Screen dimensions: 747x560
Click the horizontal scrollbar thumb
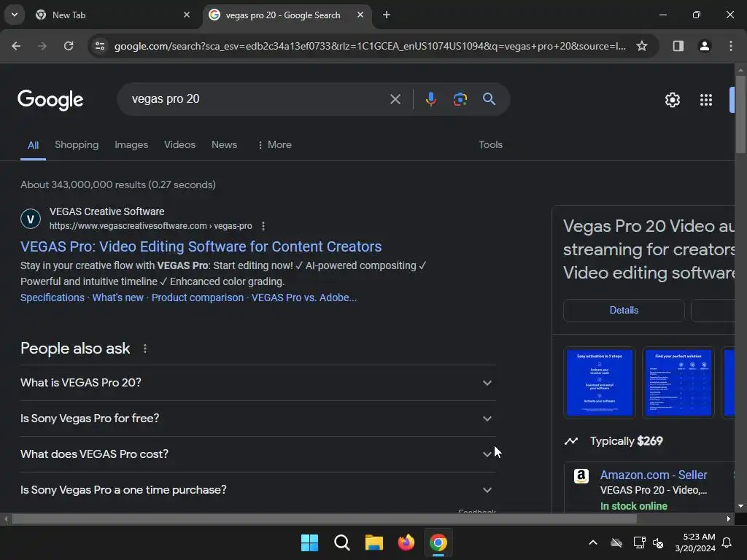tap(324, 519)
